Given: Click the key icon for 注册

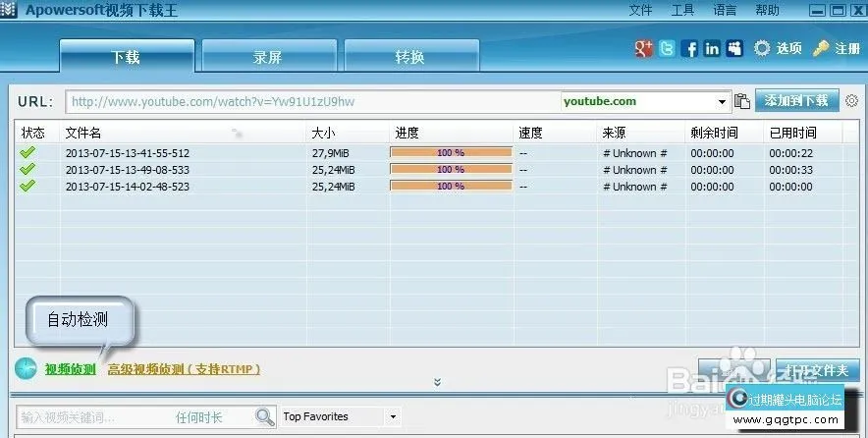Looking at the screenshot, I should (821, 48).
